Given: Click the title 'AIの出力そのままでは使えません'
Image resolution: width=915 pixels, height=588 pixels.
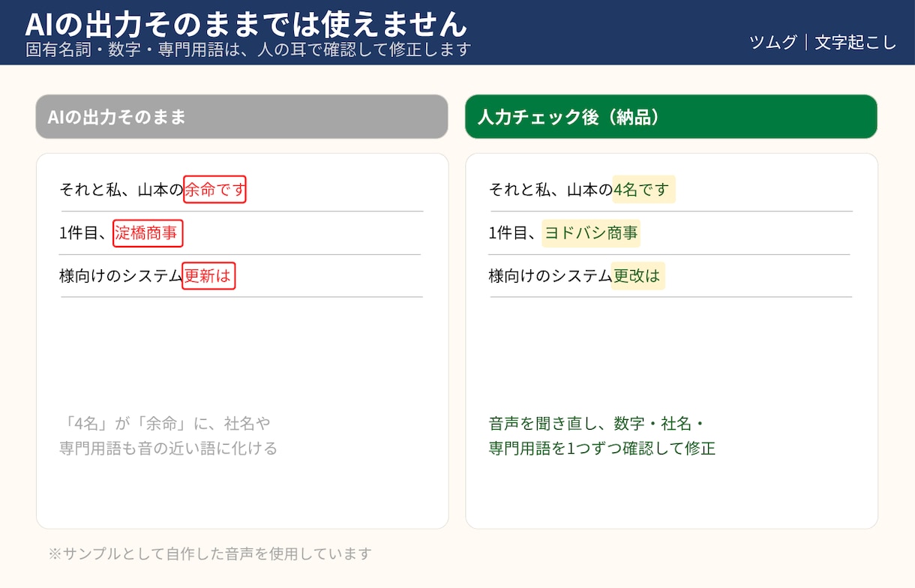Looking at the screenshot, I should tap(246, 24).
